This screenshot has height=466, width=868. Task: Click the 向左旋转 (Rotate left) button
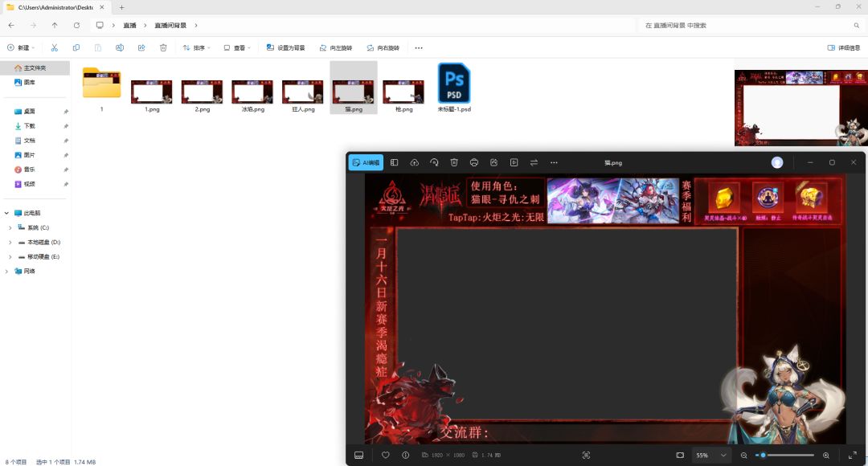tap(335, 47)
